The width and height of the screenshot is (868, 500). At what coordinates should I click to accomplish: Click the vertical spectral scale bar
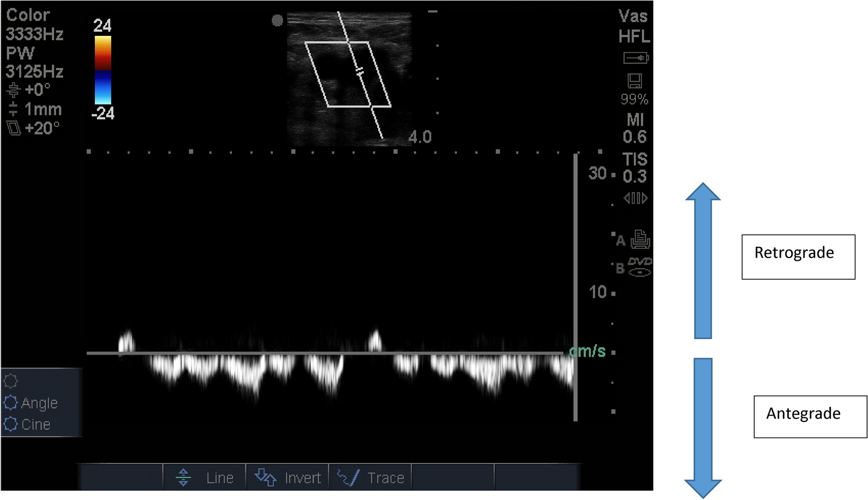click(x=576, y=288)
